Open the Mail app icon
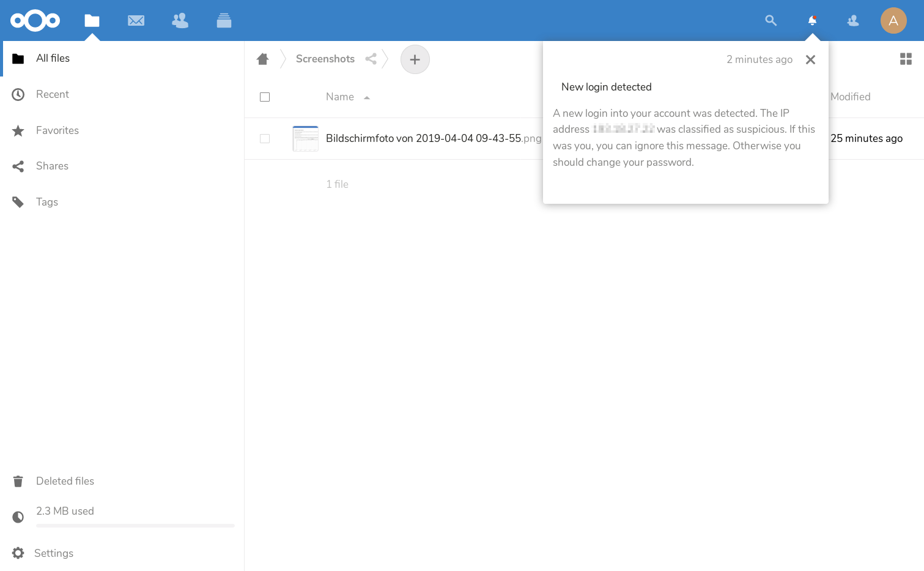This screenshot has height=571, width=924. [x=136, y=21]
